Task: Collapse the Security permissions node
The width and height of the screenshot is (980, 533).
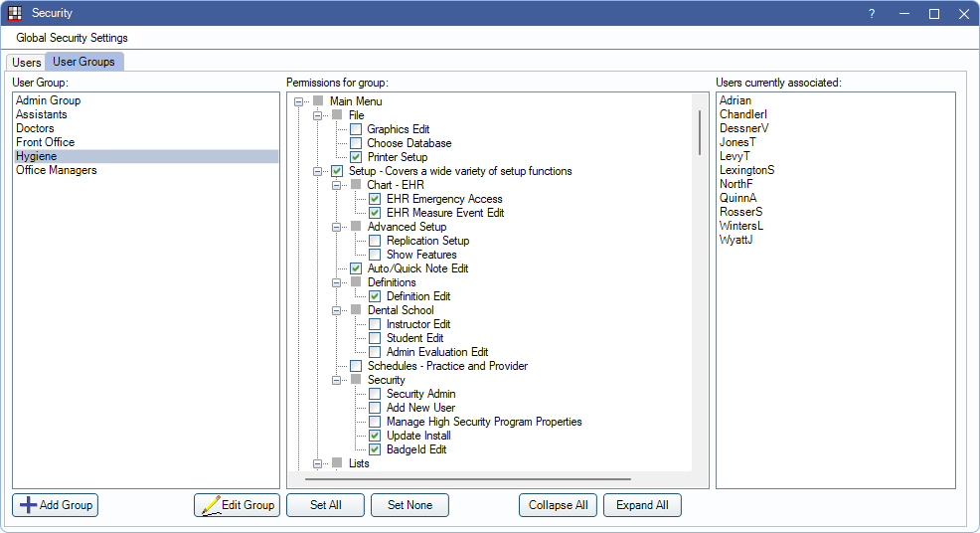Action: pos(337,380)
